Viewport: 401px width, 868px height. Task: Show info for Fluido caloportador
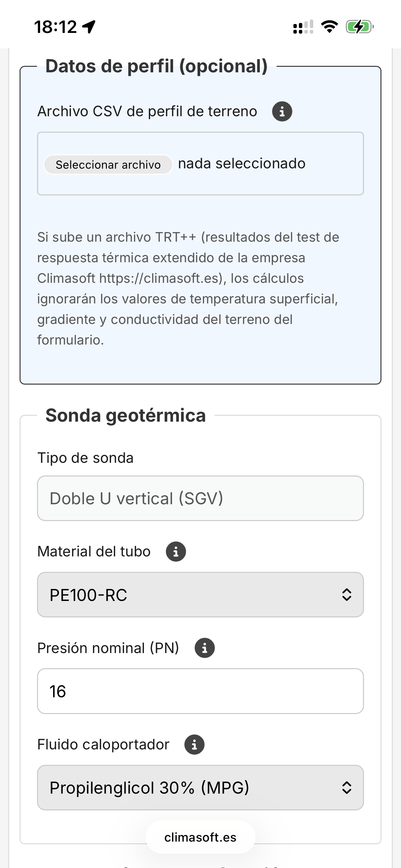pos(194,745)
